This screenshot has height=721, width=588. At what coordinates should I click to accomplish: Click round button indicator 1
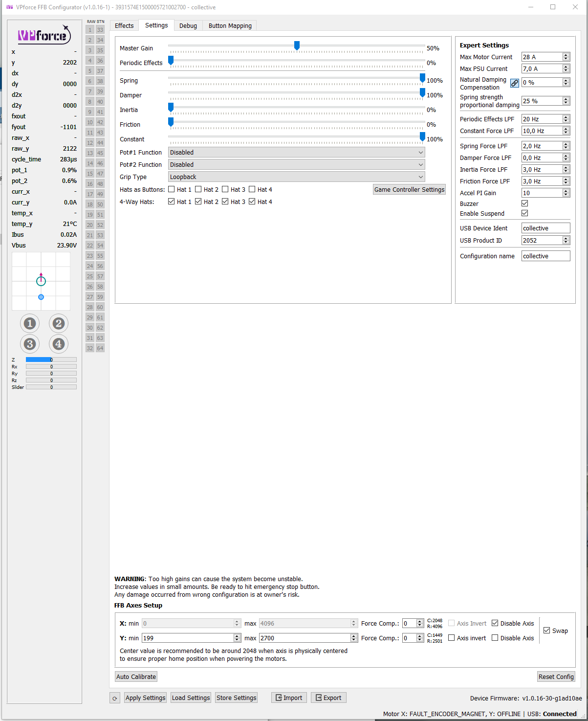(x=30, y=323)
